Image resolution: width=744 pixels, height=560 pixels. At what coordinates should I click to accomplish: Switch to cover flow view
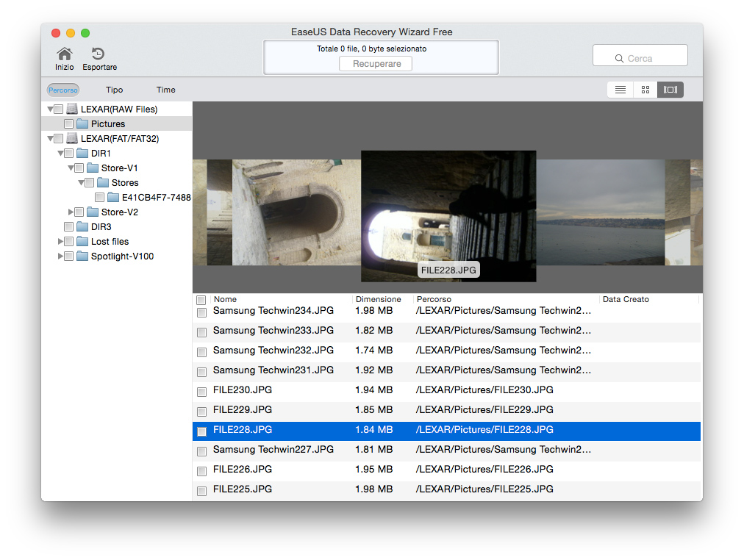(x=670, y=90)
